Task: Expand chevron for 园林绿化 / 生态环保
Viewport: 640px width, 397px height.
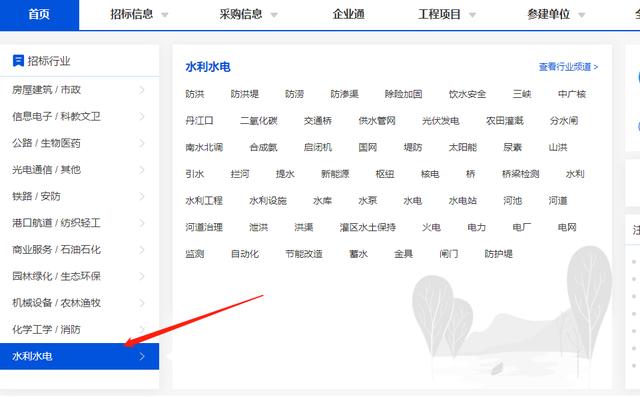Action: tap(142, 276)
